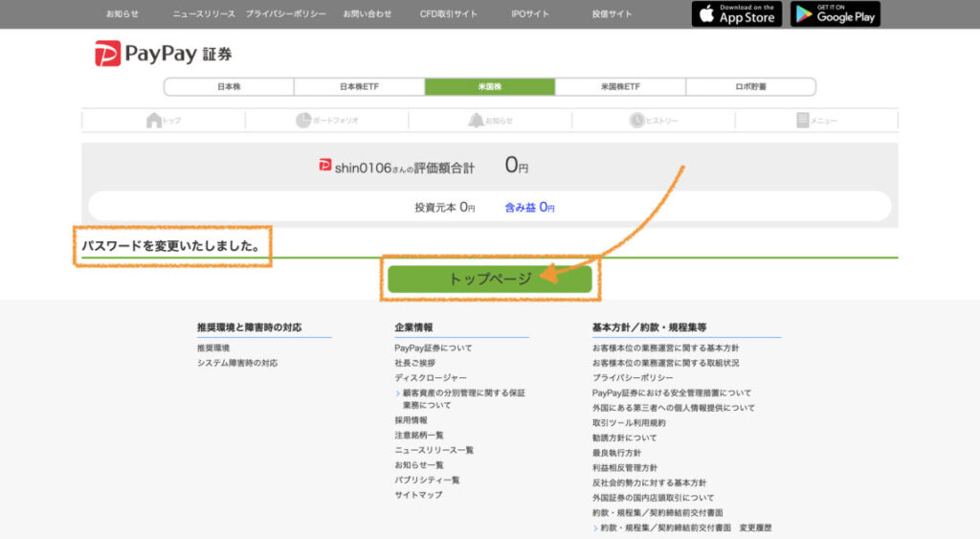Open the CFD取引サイト link in header
Viewport: 980px width, 539px height.
tap(448, 14)
